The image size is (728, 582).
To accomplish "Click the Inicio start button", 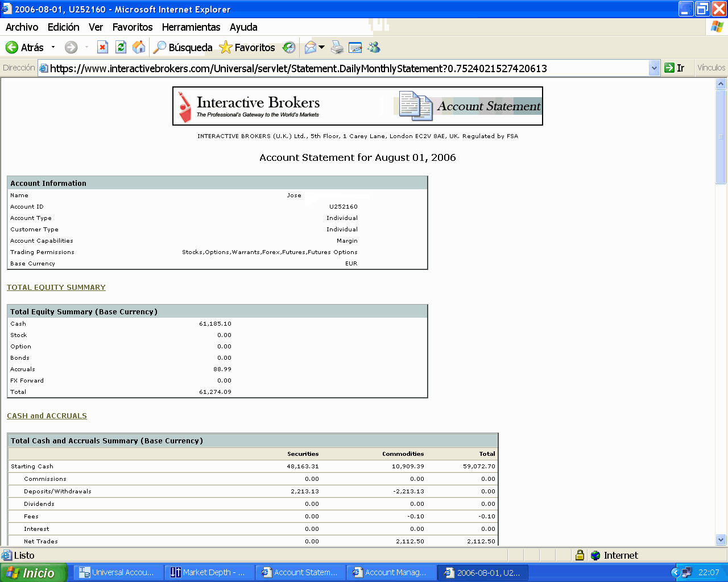I will coord(33,572).
